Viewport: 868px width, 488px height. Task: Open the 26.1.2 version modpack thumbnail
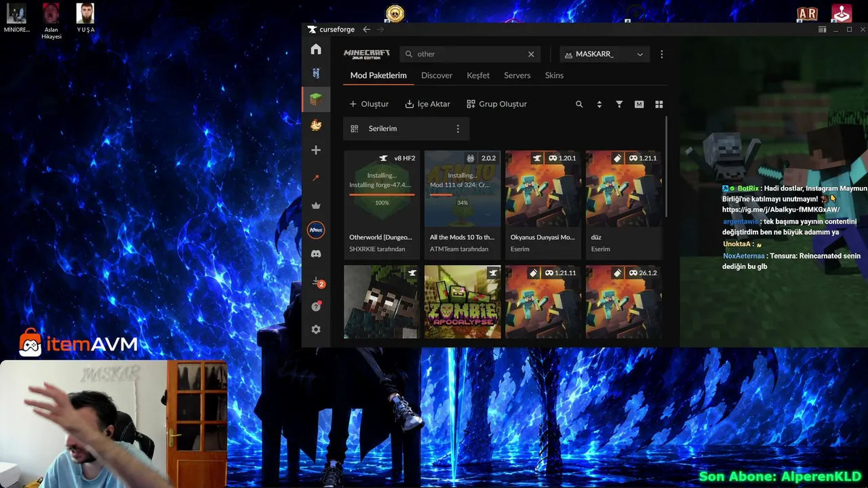pos(624,302)
